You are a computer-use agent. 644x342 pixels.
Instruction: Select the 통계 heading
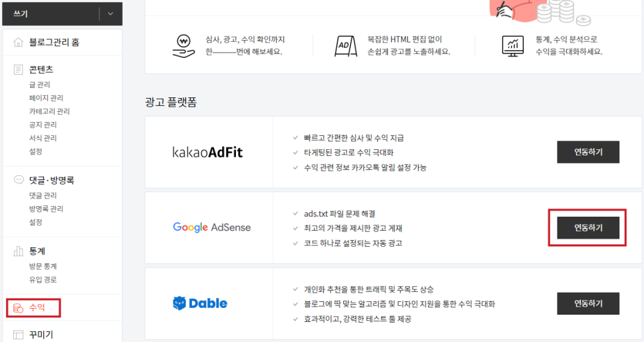pos(37,251)
